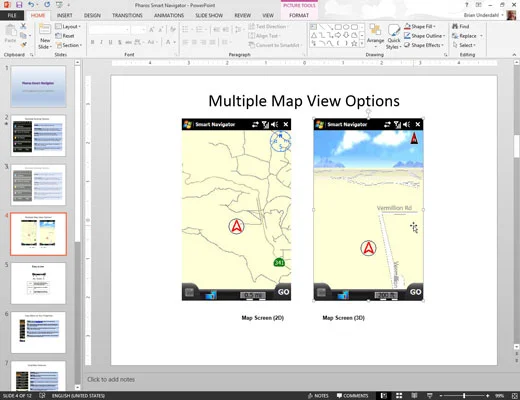The image size is (520, 400).
Task: Open the Section dropdown
Action: click(x=69, y=45)
